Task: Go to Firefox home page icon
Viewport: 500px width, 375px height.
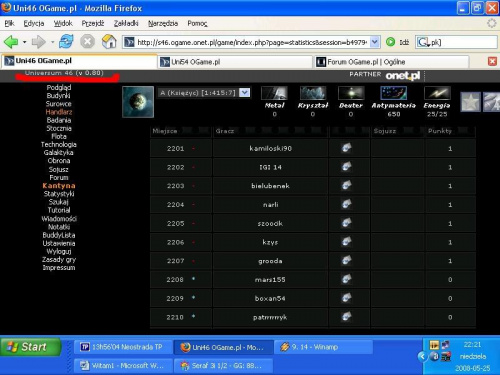Action: [109, 42]
